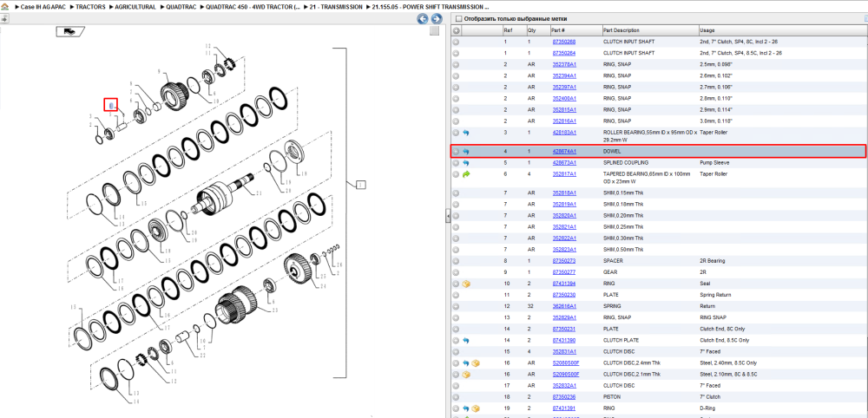Image resolution: width=868 pixels, height=418 pixels.
Task: Select the 'Pump Sleeve' usage text
Action: pos(713,163)
